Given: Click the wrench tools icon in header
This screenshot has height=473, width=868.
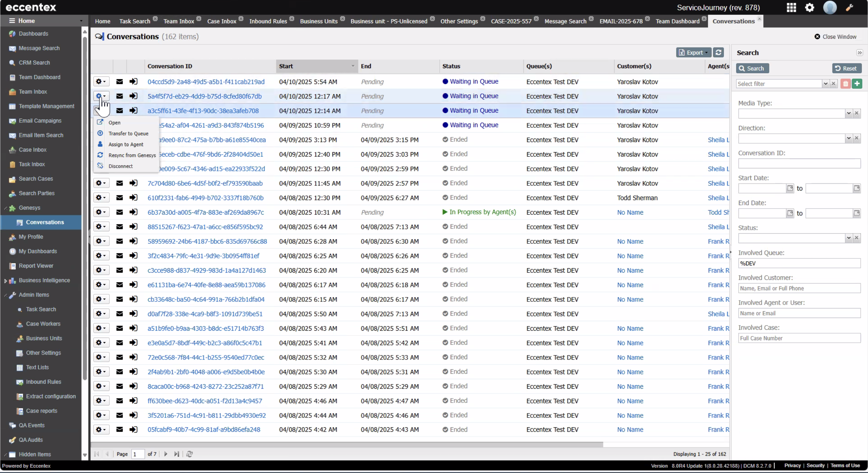Looking at the screenshot, I should pyautogui.click(x=850, y=7).
